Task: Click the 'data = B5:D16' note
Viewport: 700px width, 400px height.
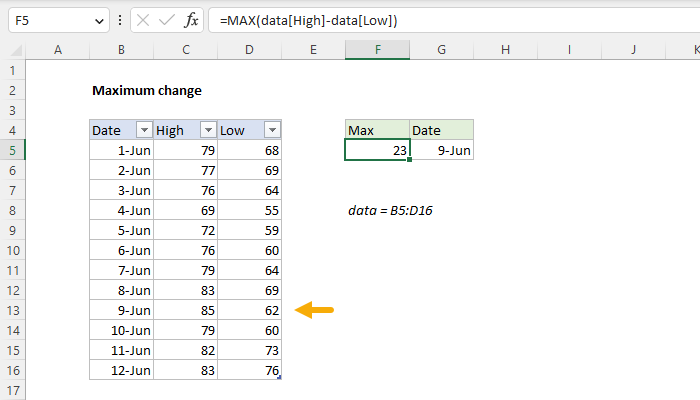Action: (x=390, y=210)
